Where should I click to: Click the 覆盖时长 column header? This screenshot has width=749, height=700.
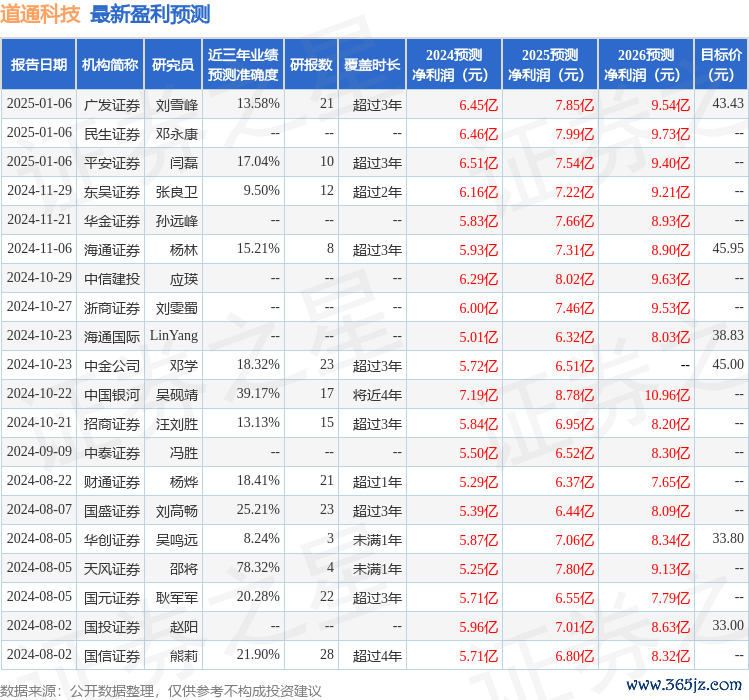coord(372,65)
